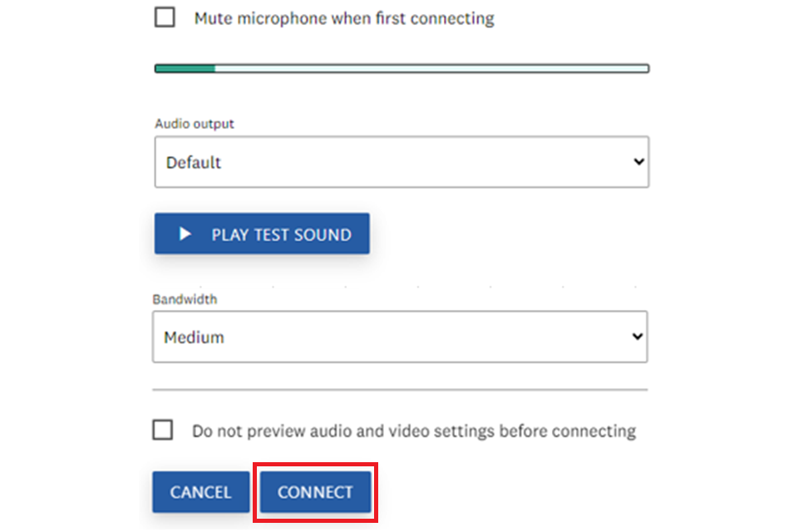Tick the Do not preview settings checkbox
Screen dimensions: 798x532
[163, 430]
